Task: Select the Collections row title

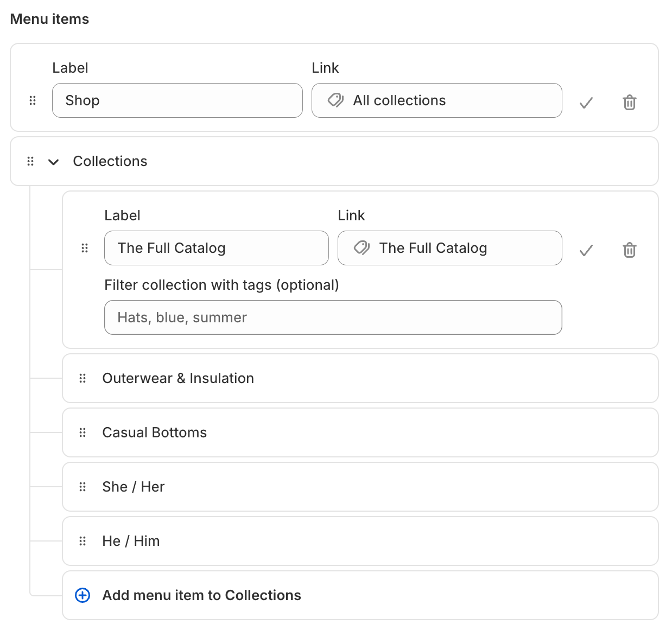Action: pyautogui.click(x=110, y=161)
